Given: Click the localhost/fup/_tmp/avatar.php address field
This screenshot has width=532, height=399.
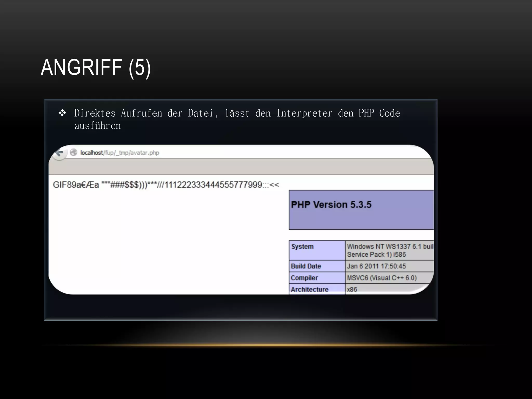Looking at the screenshot, I should click(x=120, y=153).
